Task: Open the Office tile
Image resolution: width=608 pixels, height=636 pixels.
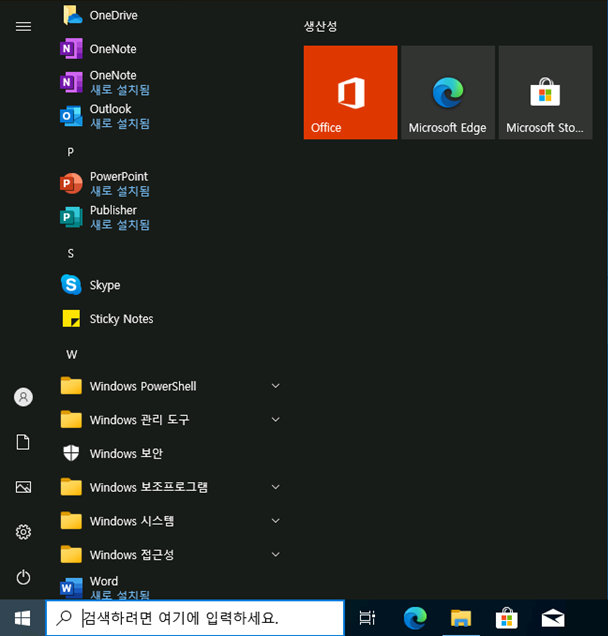Action: click(x=350, y=92)
